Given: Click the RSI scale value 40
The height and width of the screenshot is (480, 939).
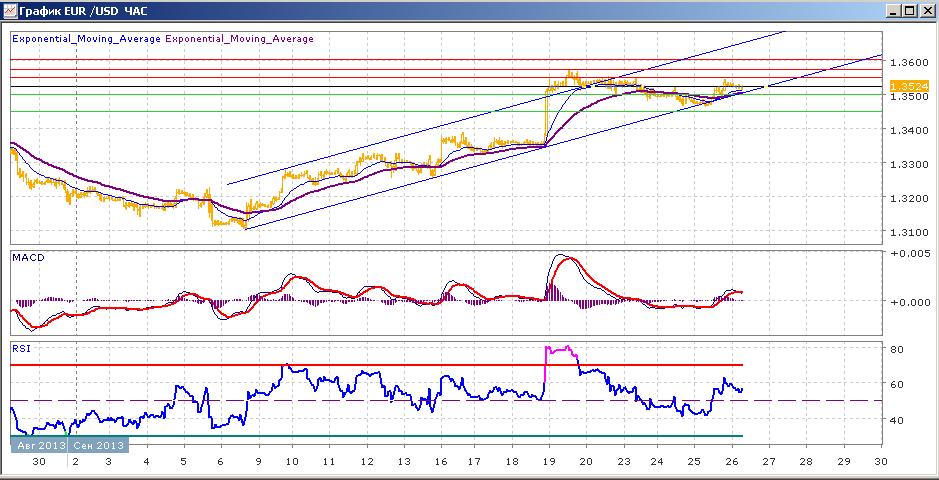Looking at the screenshot, I should point(898,420).
